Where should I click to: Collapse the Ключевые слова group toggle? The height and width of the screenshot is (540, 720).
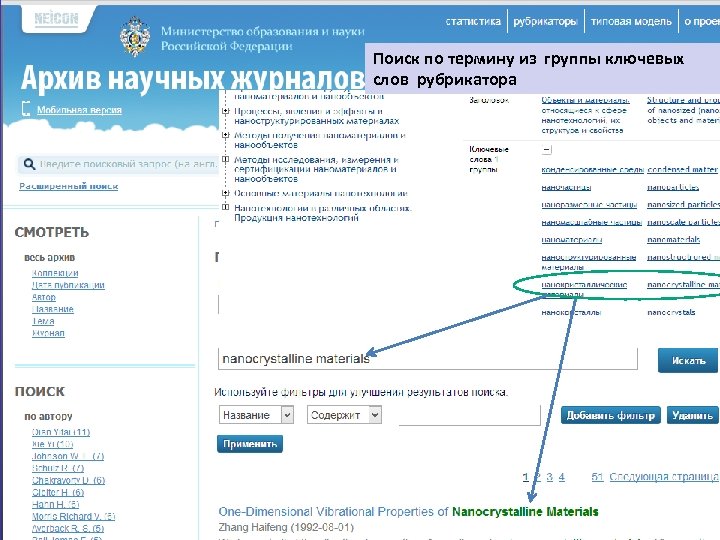[x=546, y=150]
